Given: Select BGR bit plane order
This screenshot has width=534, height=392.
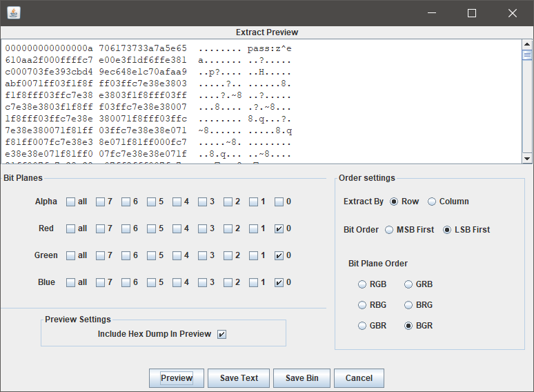Looking at the screenshot, I should click(408, 326).
